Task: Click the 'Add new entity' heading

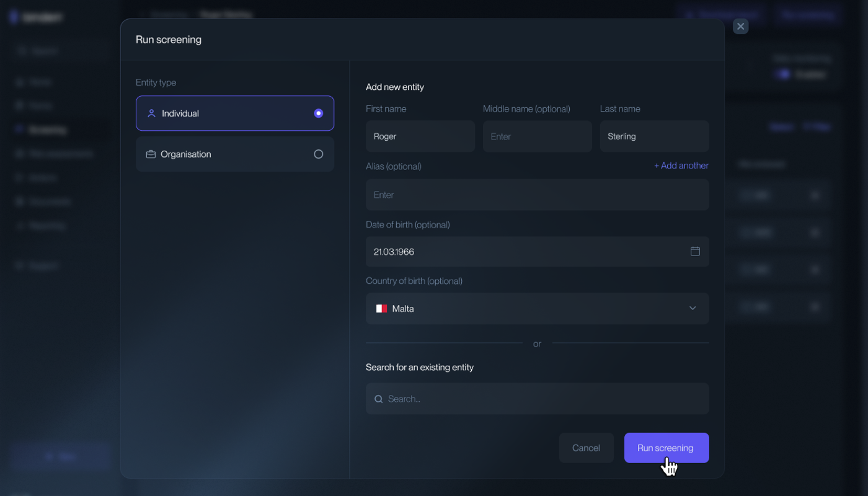Action: (395, 87)
